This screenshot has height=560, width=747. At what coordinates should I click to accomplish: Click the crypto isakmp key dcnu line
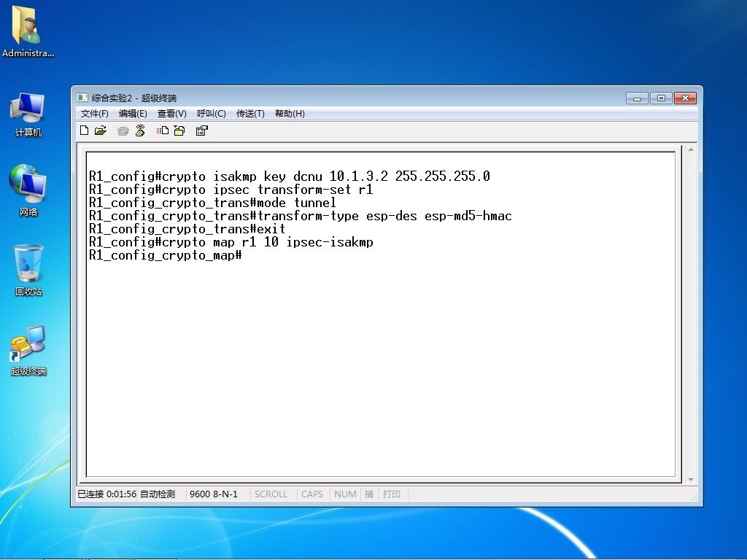coord(289,176)
